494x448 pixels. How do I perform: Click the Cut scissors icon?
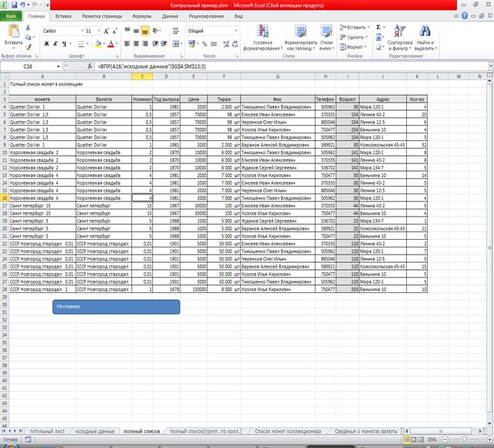[29, 27]
